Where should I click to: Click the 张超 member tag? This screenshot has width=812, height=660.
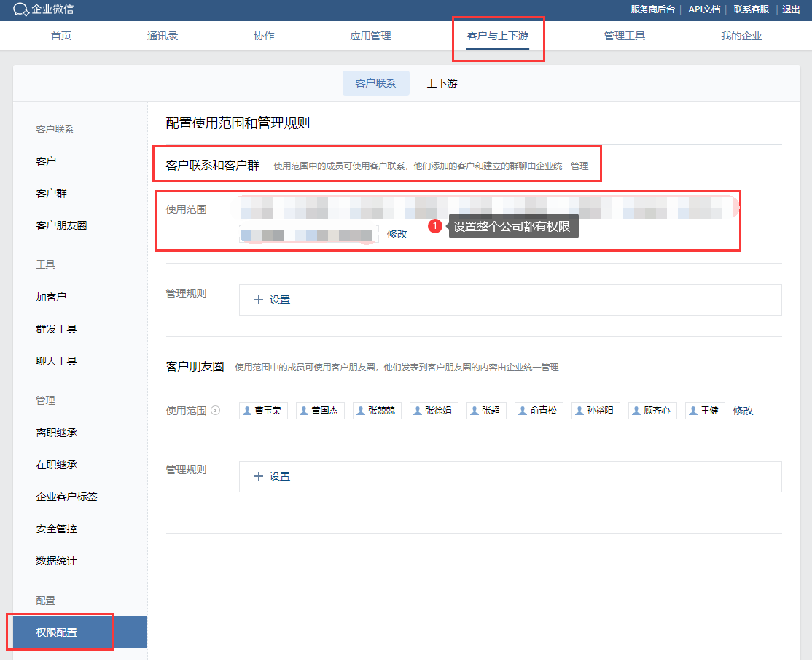pos(485,411)
